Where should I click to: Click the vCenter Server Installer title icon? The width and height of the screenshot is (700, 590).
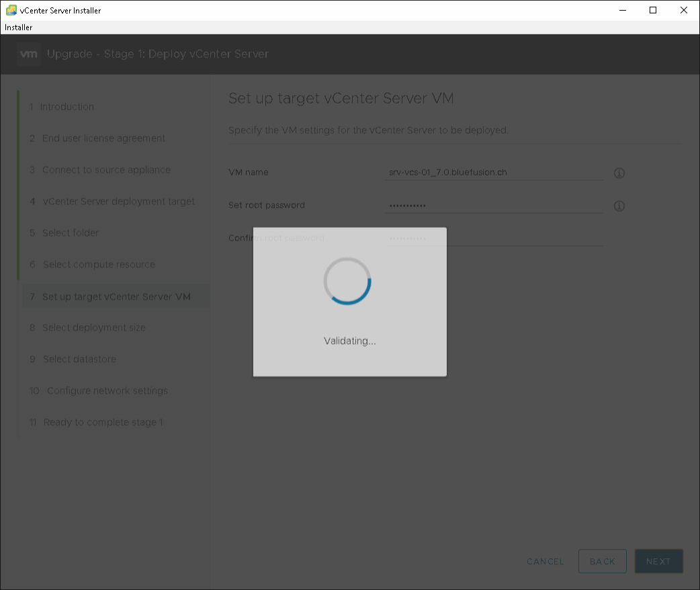pyautogui.click(x=11, y=10)
